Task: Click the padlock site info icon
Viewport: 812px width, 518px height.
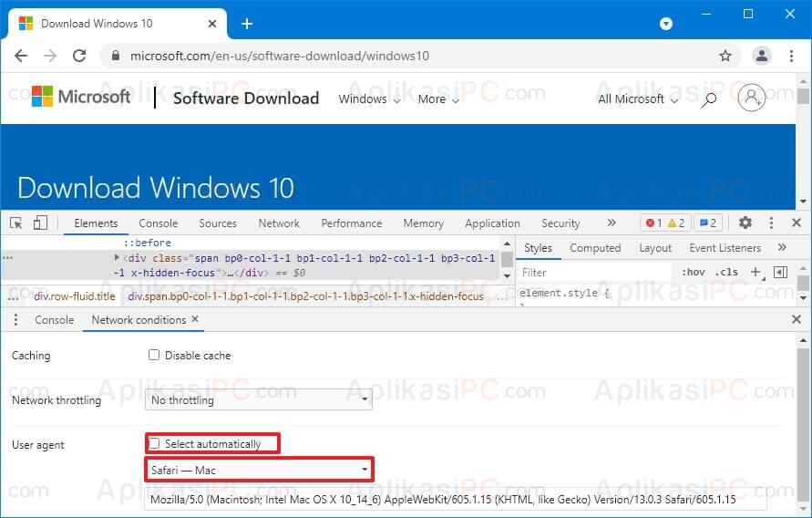Action: (x=116, y=56)
